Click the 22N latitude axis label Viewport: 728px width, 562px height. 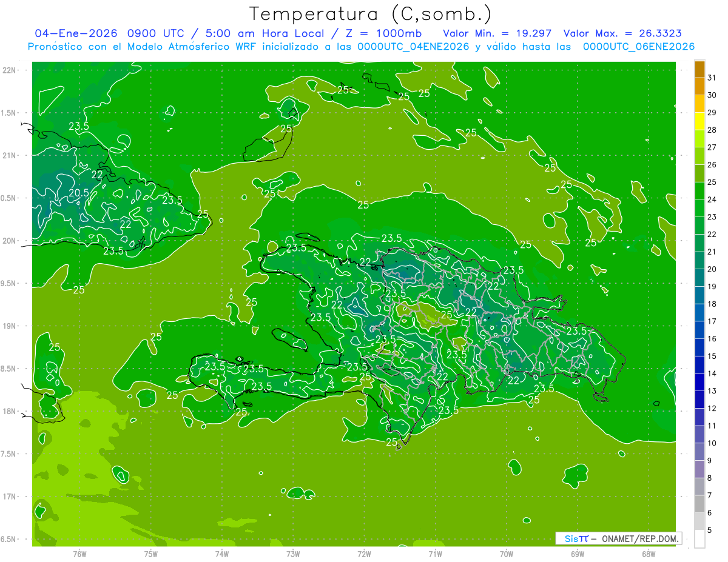(11, 70)
